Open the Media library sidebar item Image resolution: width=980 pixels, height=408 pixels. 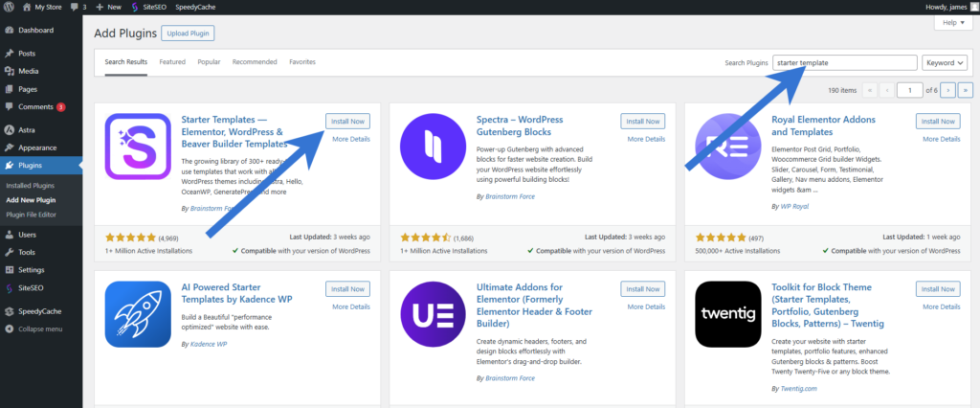pyautogui.click(x=41, y=71)
